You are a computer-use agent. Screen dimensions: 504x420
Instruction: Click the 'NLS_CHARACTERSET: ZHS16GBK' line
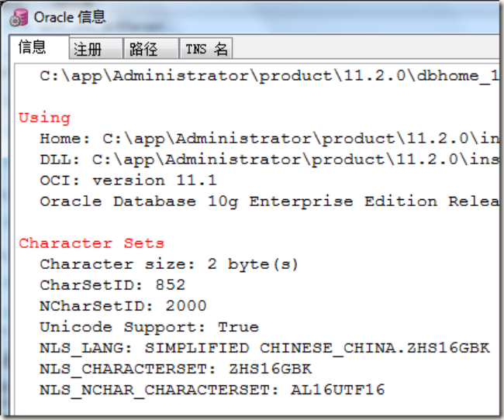point(175,369)
